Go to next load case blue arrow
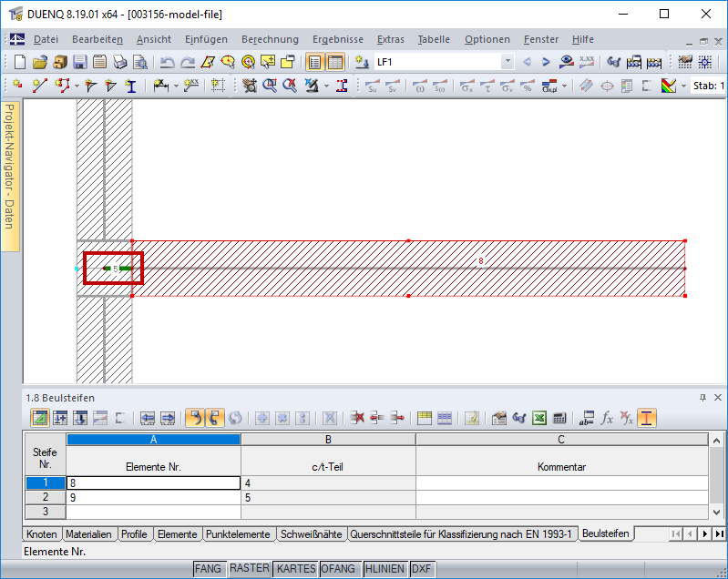The width and height of the screenshot is (728, 579). [x=546, y=62]
